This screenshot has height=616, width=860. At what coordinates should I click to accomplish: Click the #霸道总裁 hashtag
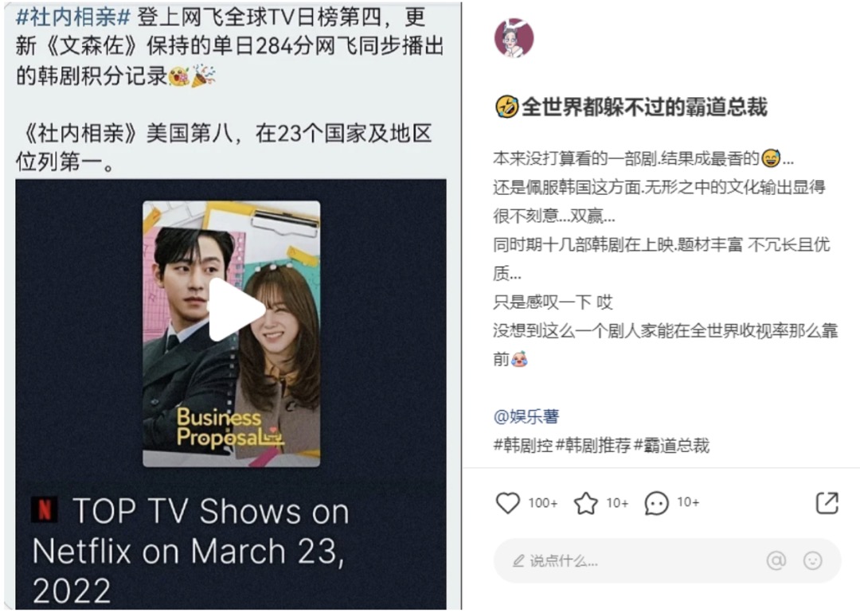point(671,445)
